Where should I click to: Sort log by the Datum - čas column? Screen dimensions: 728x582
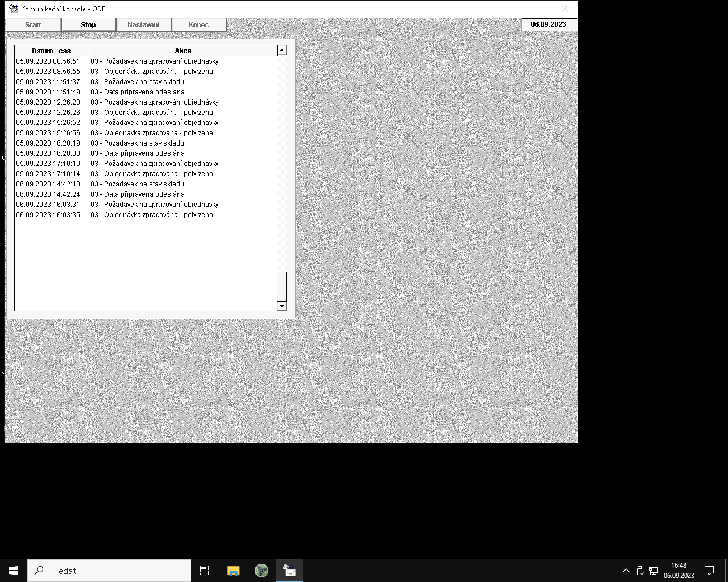pyautogui.click(x=50, y=51)
